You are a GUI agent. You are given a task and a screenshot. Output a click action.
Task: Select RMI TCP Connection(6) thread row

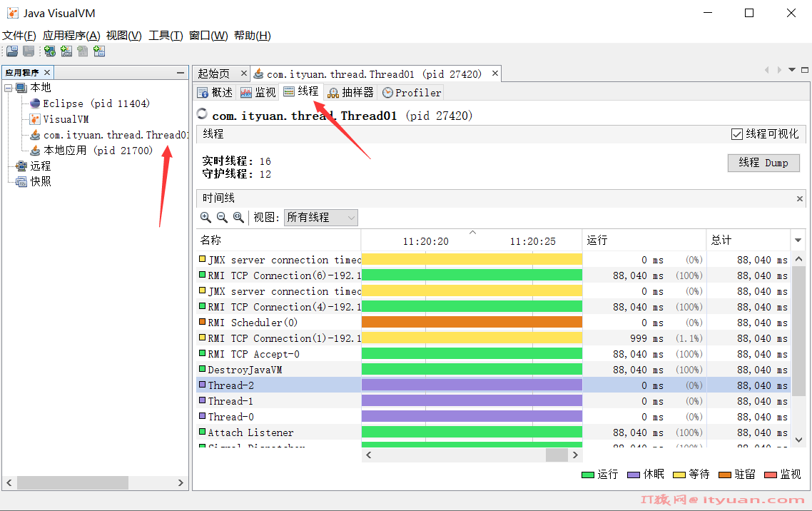[x=494, y=275]
